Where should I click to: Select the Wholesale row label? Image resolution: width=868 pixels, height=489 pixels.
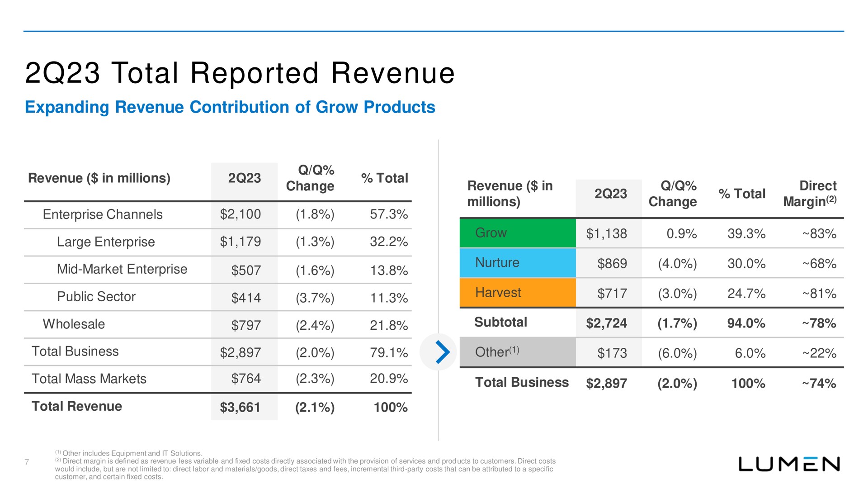pos(74,324)
